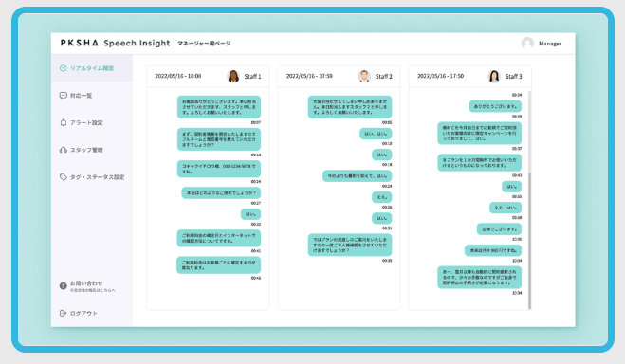Click the Staff 3 conversation scrollbar
Image resolution: width=625 pixels, height=364 pixels.
coord(529,200)
